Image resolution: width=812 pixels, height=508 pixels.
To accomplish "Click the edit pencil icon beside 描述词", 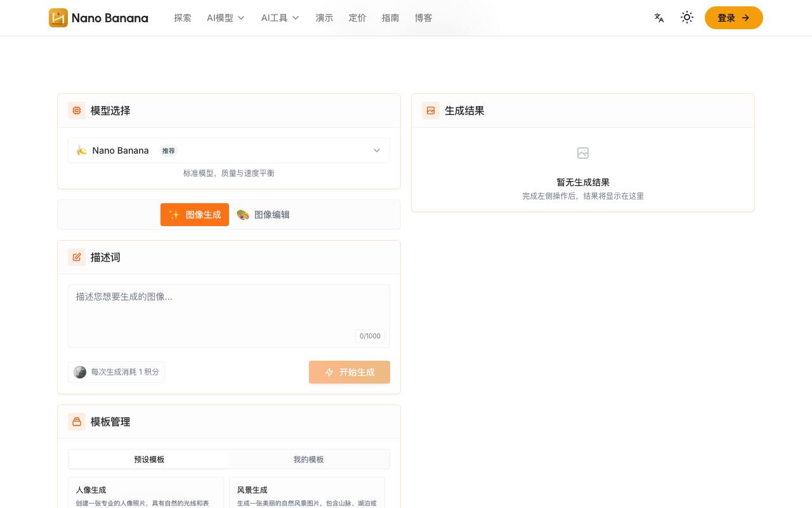I will (x=77, y=257).
